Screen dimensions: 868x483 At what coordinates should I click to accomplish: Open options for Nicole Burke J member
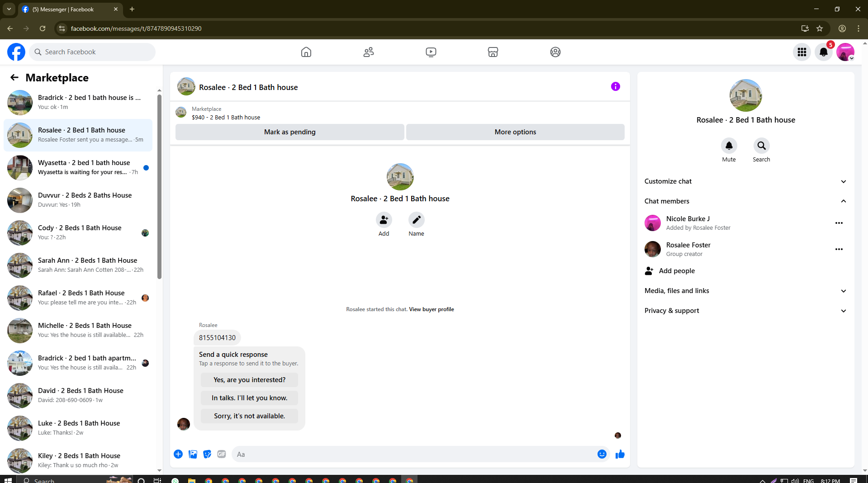click(839, 223)
